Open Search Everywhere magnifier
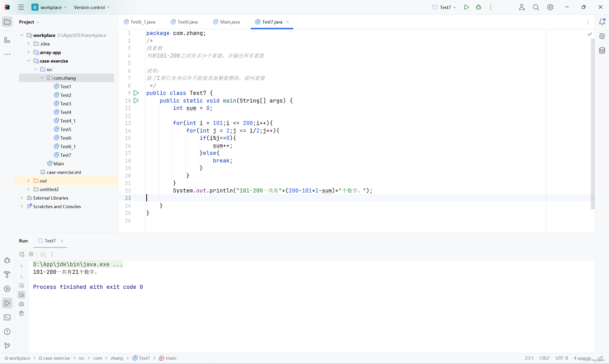Viewport: 609px width, 364px height. [x=536, y=7]
